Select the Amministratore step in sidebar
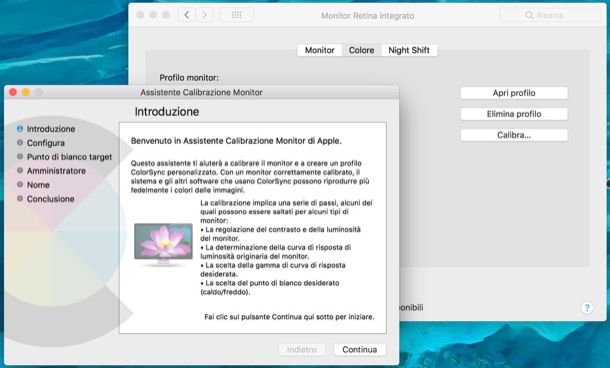 51,171
